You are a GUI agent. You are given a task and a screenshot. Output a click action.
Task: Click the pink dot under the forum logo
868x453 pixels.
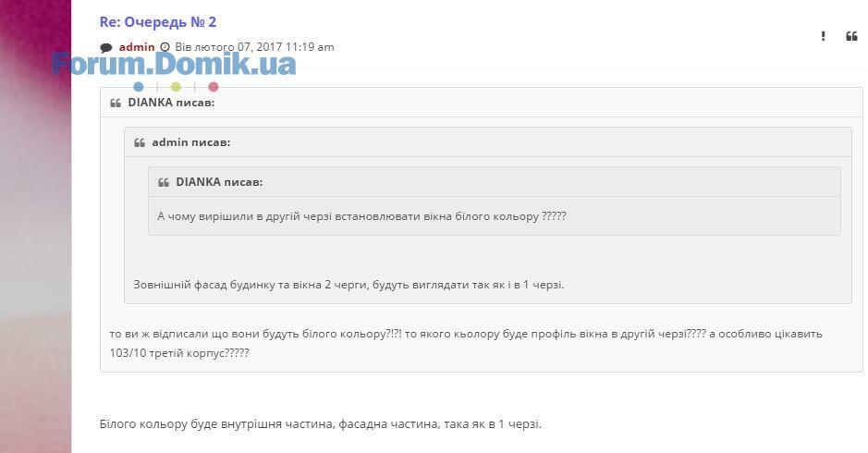point(214,86)
